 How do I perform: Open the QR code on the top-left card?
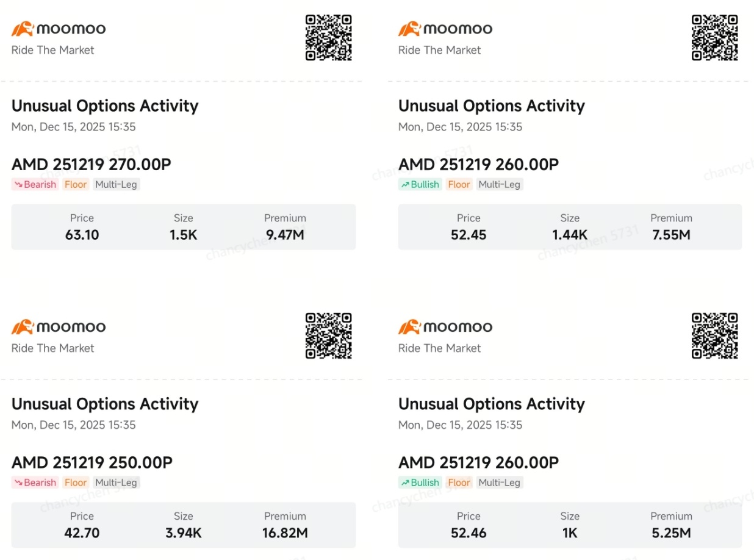(x=329, y=38)
